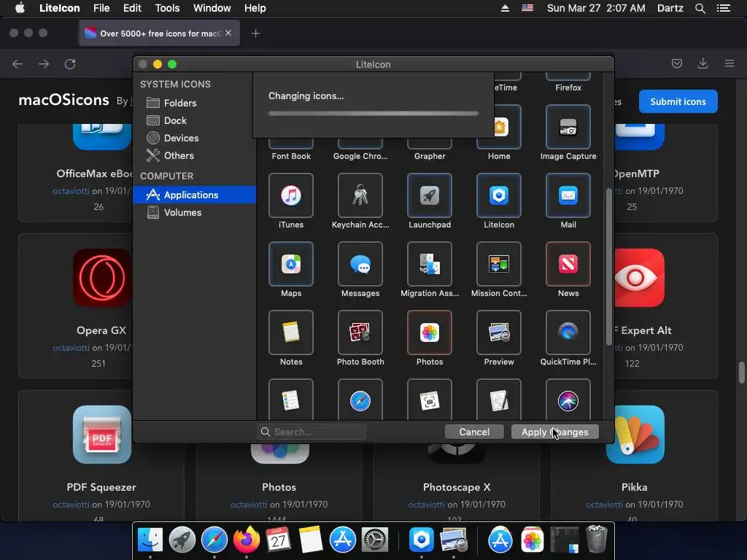Open a new browser tab

[x=256, y=34]
